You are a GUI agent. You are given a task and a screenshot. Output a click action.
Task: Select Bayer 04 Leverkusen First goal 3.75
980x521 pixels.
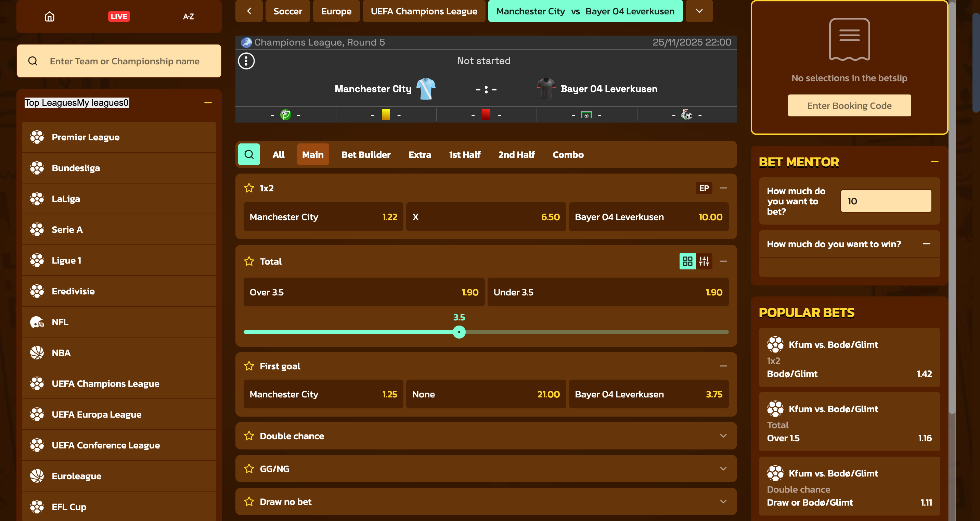point(649,394)
